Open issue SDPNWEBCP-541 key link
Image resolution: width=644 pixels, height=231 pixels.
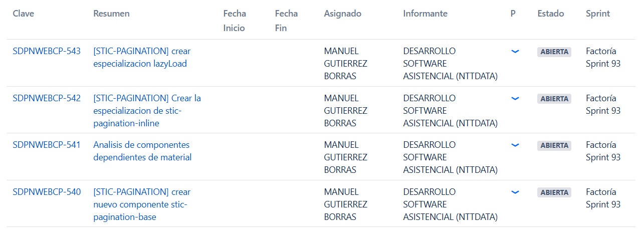(47, 145)
